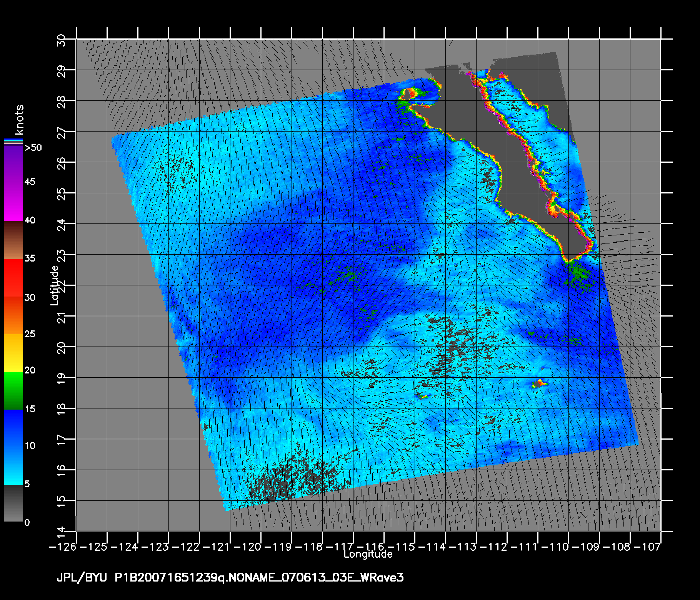Click the latitude '30' axis label

pos(62,40)
